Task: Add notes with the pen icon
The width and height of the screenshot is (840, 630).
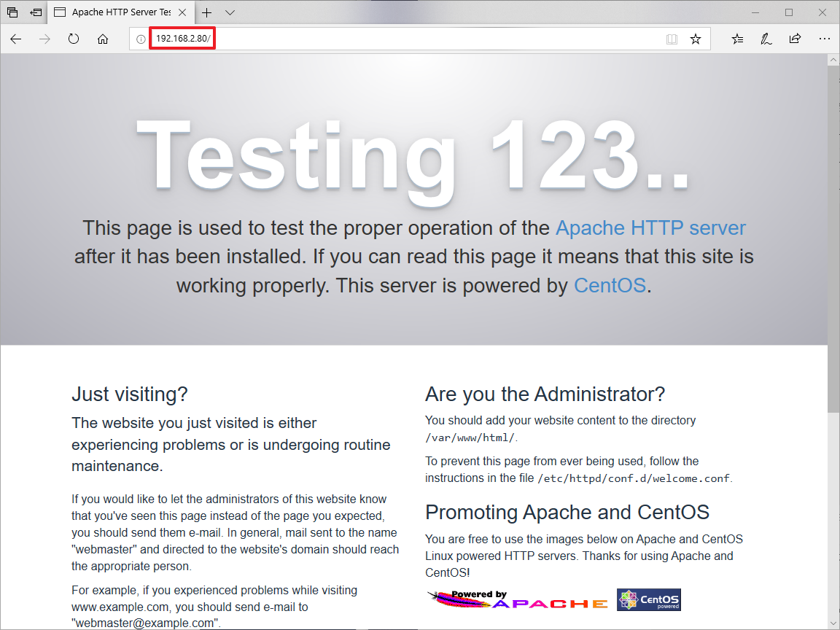Action: [766, 39]
